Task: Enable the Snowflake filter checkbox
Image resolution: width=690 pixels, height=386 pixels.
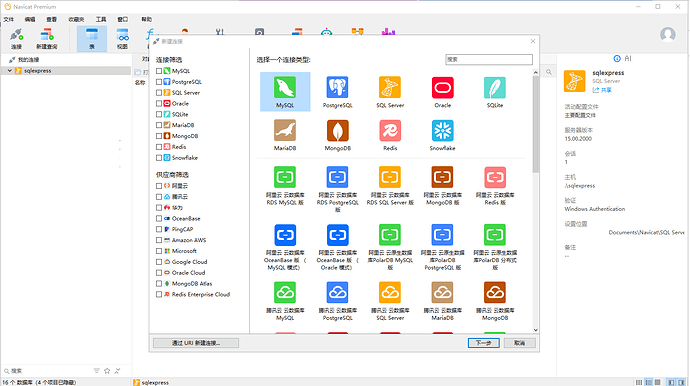Action: [159, 158]
